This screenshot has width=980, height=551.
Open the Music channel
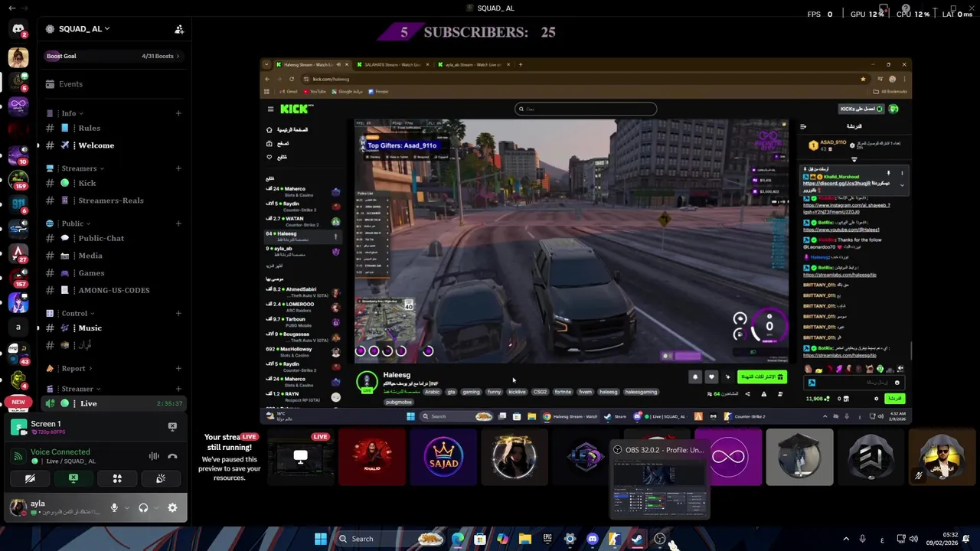pos(113,328)
